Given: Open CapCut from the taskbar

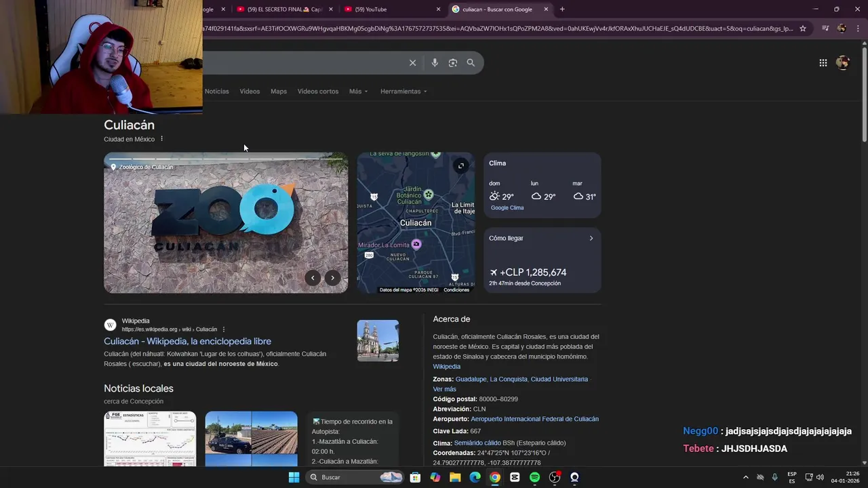Looking at the screenshot, I should click(x=515, y=477).
